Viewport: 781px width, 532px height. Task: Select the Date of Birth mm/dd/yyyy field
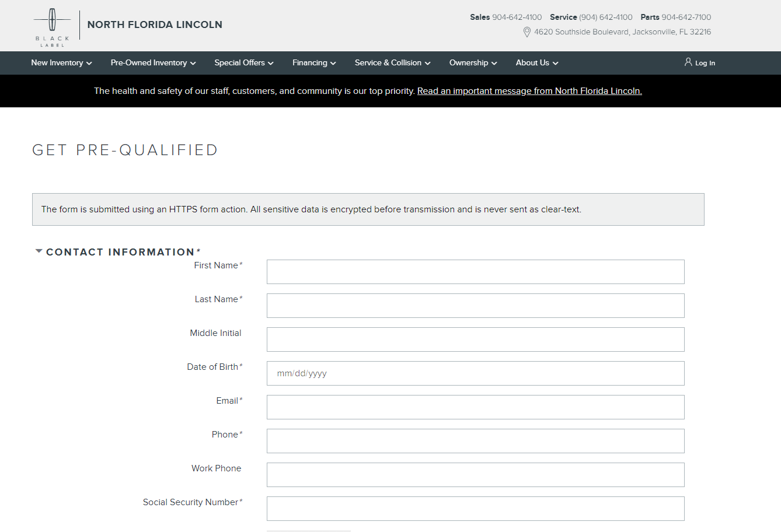pyautogui.click(x=475, y=373)
